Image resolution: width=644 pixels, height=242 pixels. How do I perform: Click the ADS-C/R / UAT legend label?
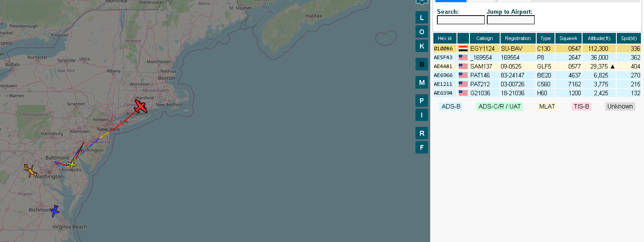click(x=500, y=106)
